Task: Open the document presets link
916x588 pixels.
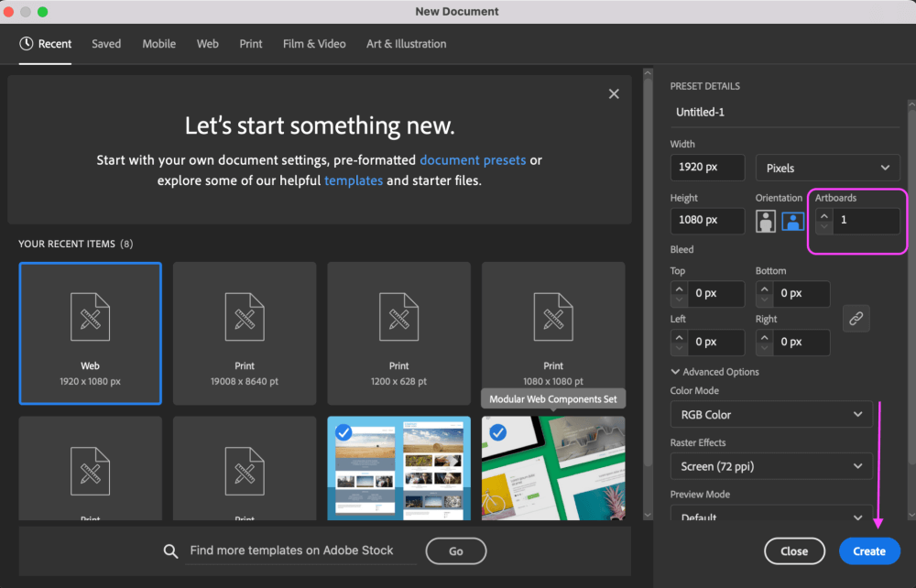Action: coord(473,160)
